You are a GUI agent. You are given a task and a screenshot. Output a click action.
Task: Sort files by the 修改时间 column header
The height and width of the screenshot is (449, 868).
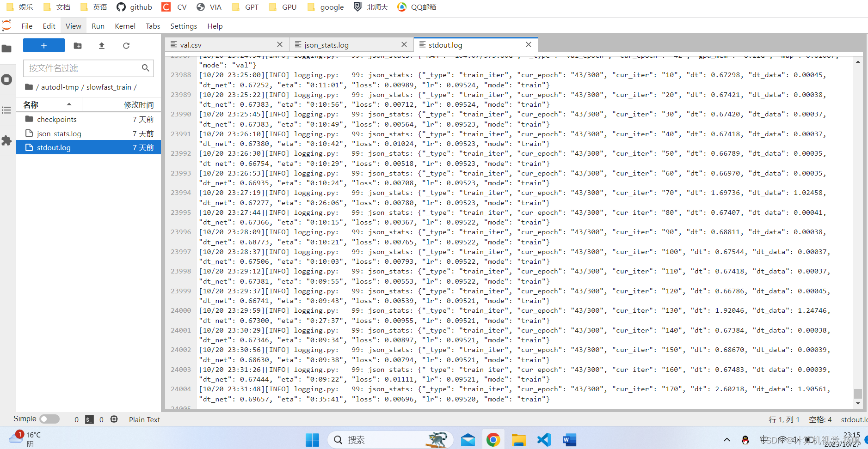tap(122, 105)
